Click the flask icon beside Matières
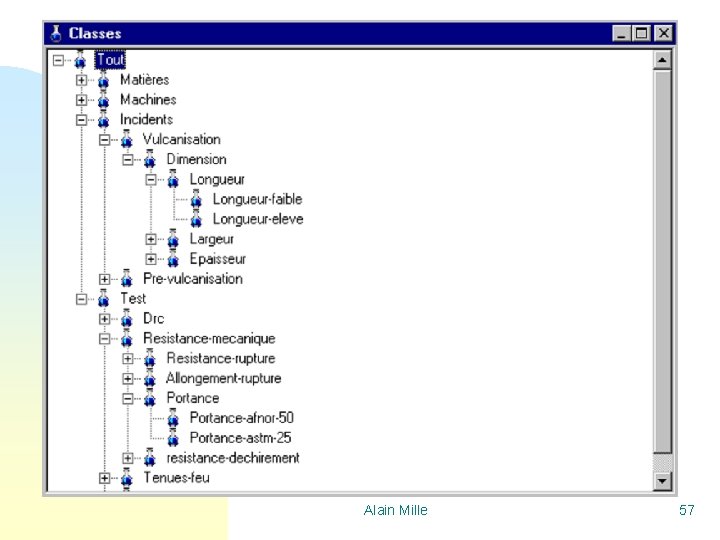 pos(104,80)
